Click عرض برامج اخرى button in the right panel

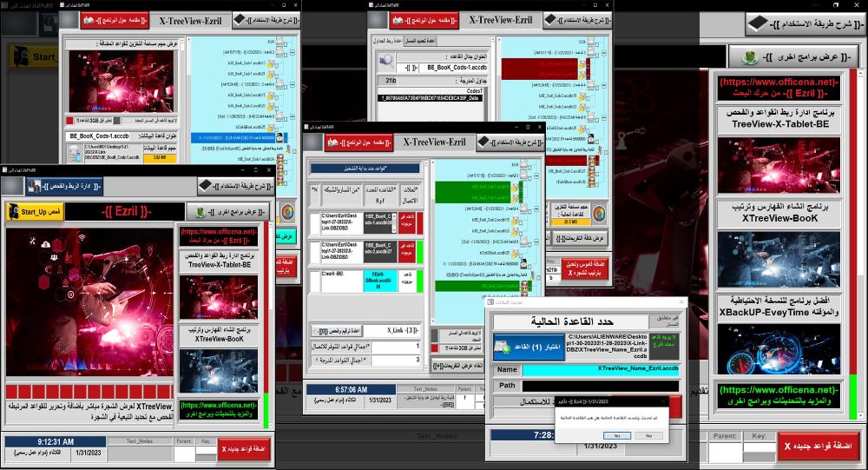click(x=796, y=56)
